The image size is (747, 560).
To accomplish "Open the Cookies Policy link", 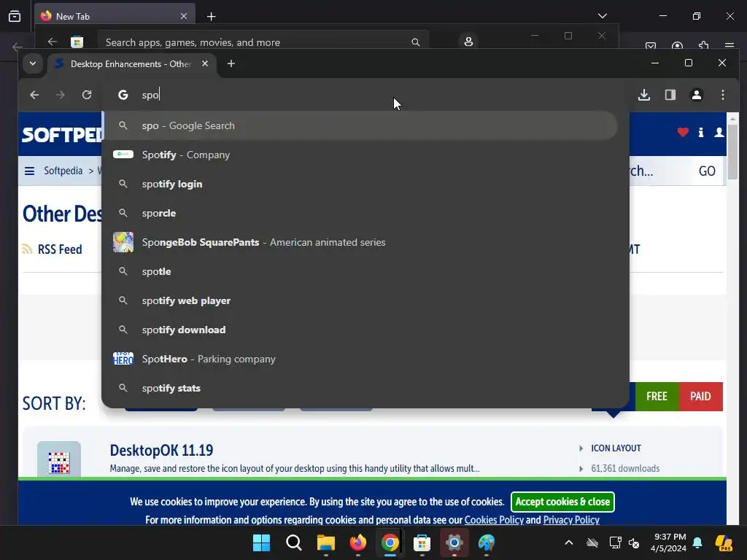I will point(494,520).
